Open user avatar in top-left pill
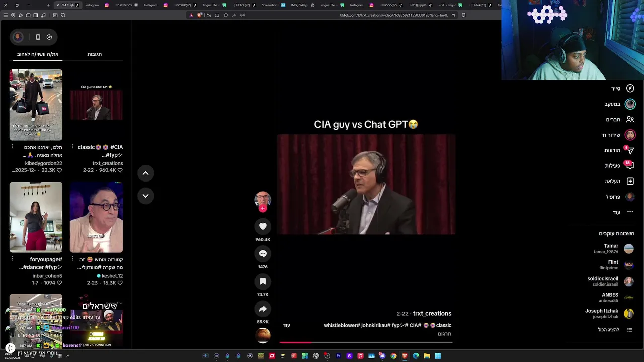Screen dimensions: 644x362 (18, 37)
